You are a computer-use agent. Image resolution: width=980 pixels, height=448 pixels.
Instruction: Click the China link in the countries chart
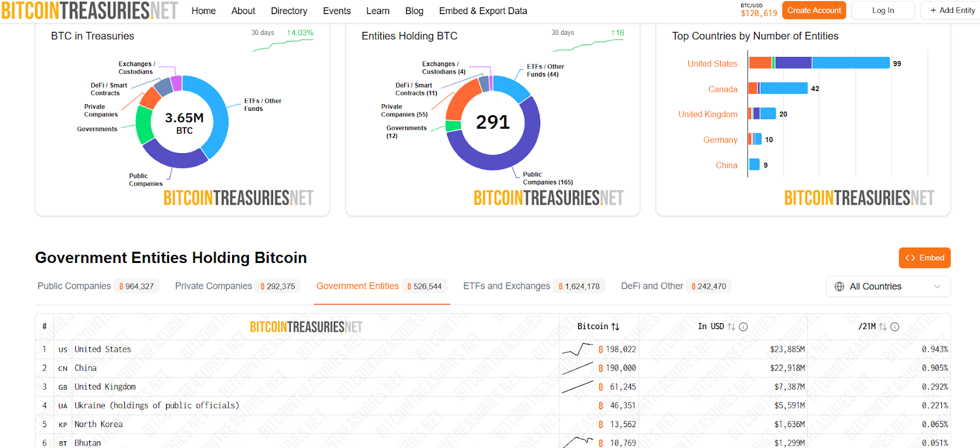pos(726,165)
